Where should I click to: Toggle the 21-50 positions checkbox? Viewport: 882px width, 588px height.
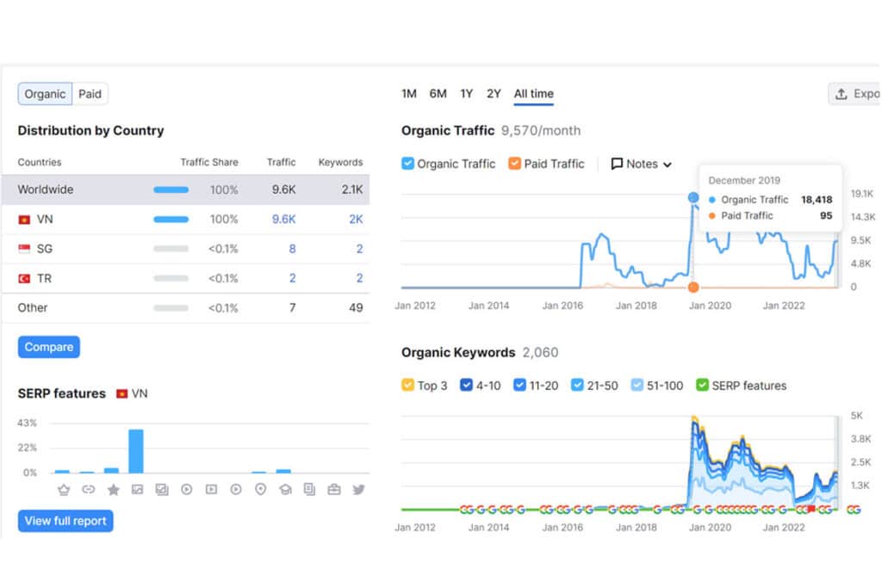[x=577, y=385]
